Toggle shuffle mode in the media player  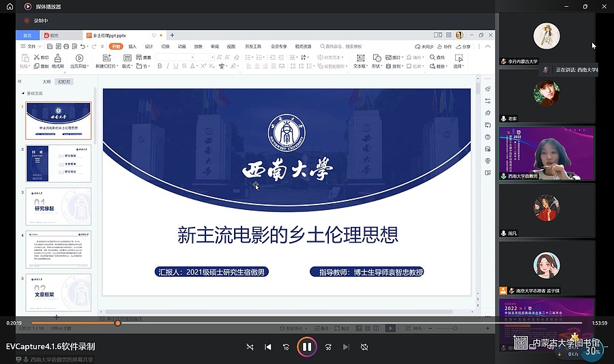click(250, 347)
